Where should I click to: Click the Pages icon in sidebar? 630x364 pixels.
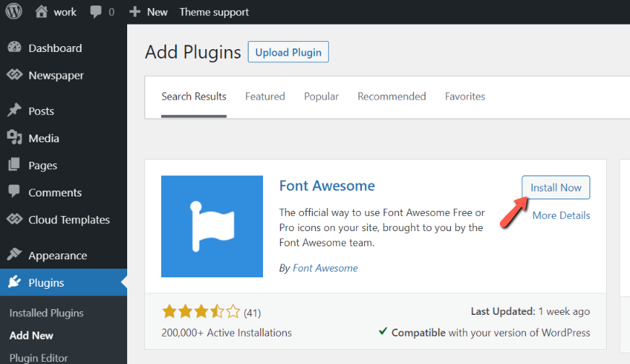(x=14, y=165)
